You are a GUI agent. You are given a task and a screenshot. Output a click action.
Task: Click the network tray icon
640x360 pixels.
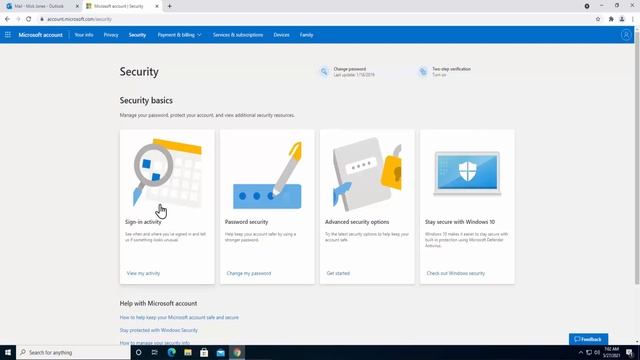click(x=589, y=352)
